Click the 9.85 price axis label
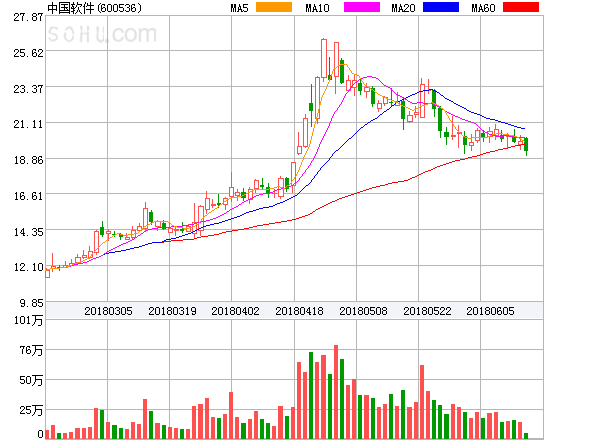Image resolution: width=600 pixels, height=440 pixels. tap(31, 303)
